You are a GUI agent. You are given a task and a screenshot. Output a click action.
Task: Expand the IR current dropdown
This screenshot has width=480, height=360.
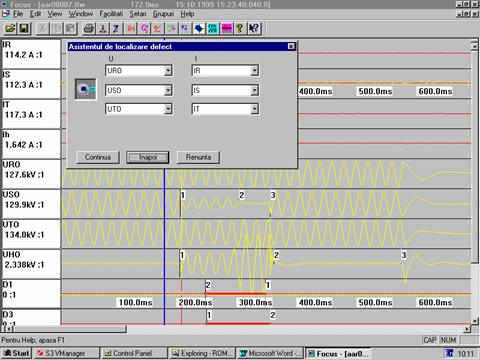254,71
